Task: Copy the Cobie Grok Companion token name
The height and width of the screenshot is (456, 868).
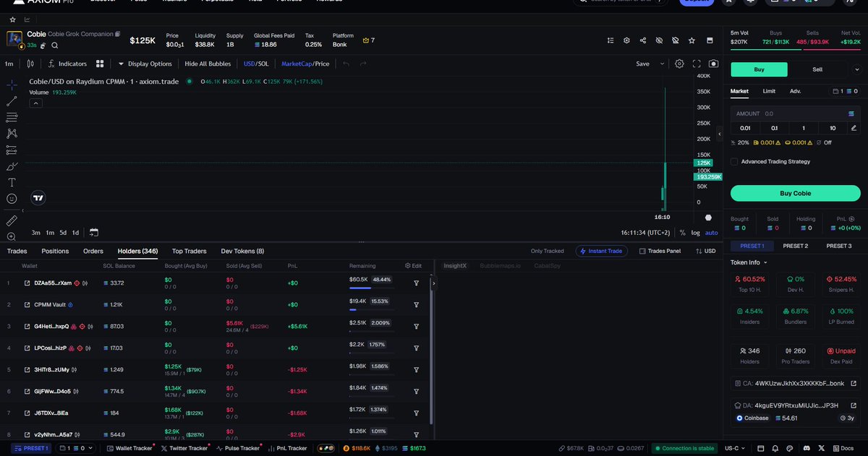Action: (118, 34)
